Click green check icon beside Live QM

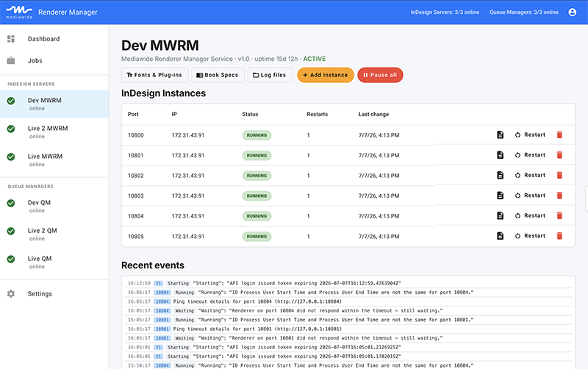pyautogui.click(x=11, y=259)
